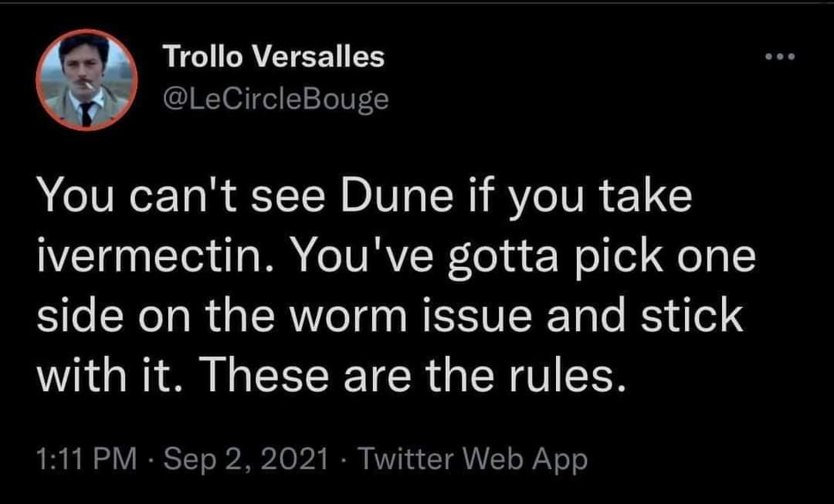Click Trollo Versalles profile avatar
The width and height of the screenshot is (834, 504).
pyautogui.click(x=86, y=79)
